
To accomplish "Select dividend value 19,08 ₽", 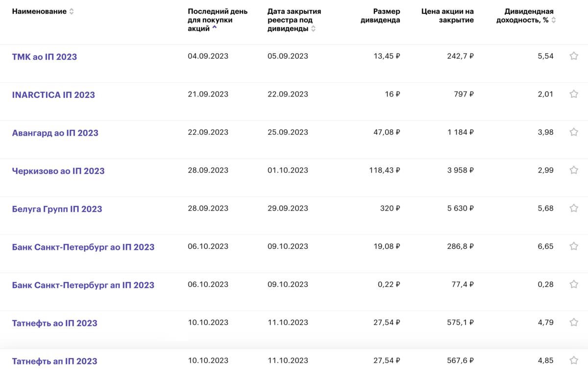I will (387, 246).
